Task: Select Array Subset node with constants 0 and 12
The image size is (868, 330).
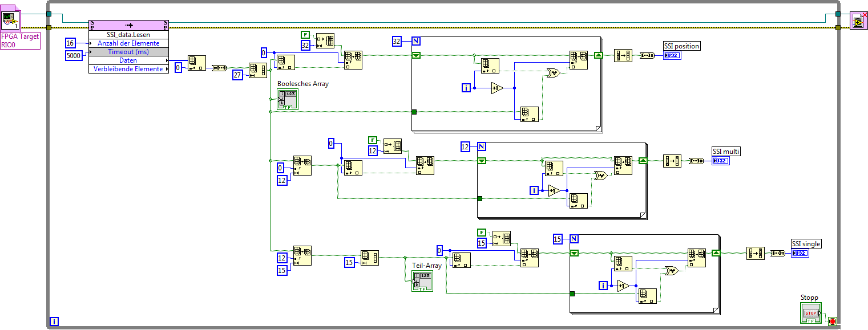Action: [302, 165]
